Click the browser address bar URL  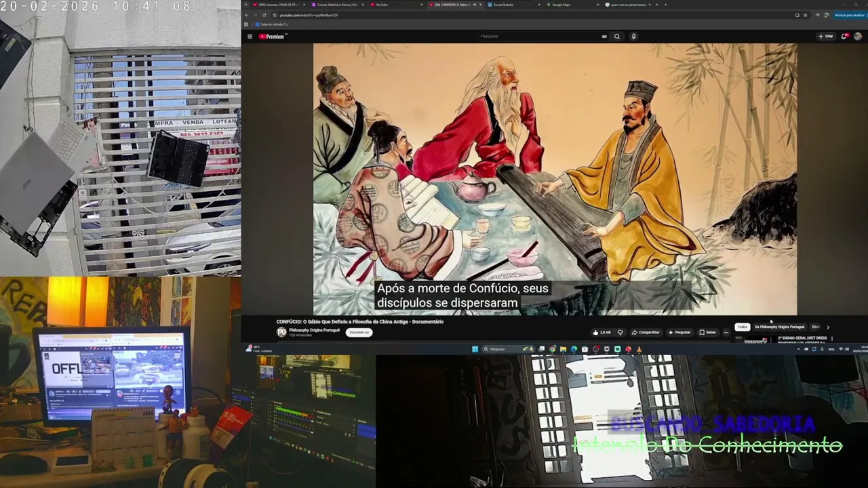click(x=309, y=15)
